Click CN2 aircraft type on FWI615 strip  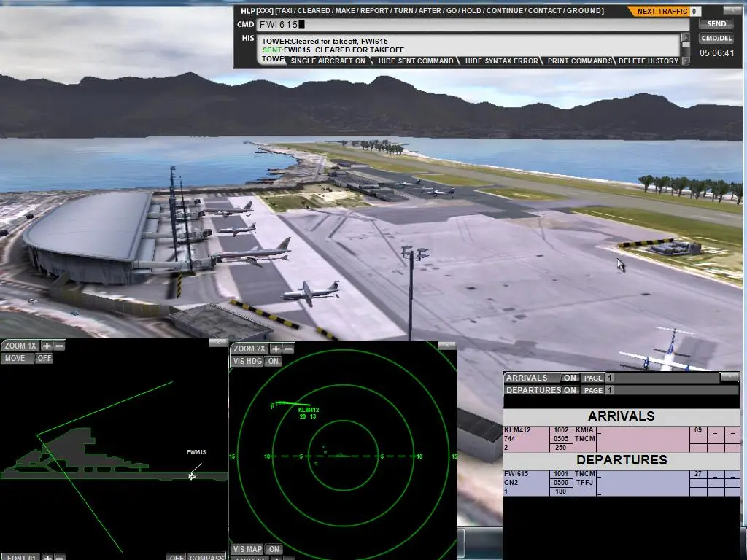(x=511, y=483)
